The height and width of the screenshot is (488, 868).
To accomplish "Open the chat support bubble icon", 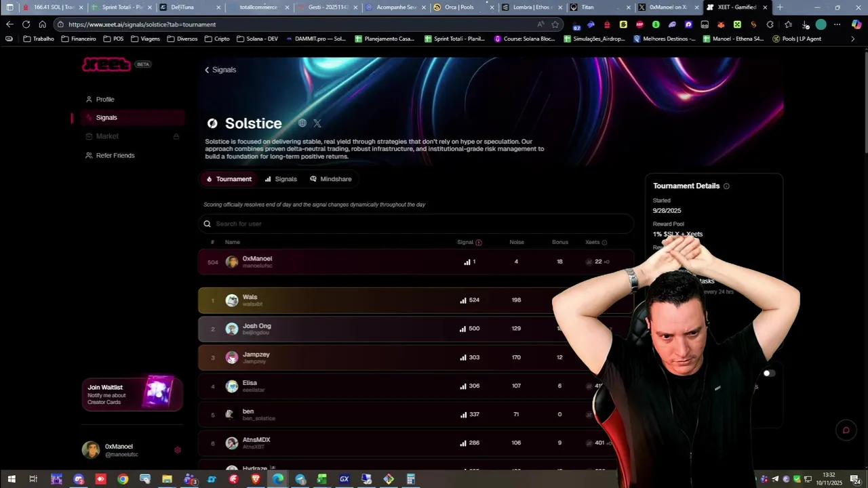I will click(x=846, y=430).
